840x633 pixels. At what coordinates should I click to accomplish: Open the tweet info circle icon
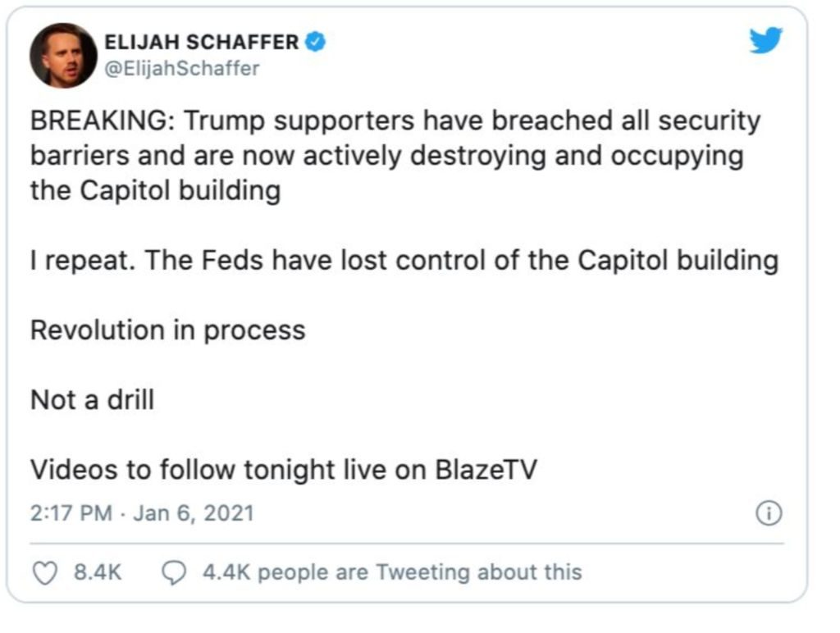coord(769,514)
